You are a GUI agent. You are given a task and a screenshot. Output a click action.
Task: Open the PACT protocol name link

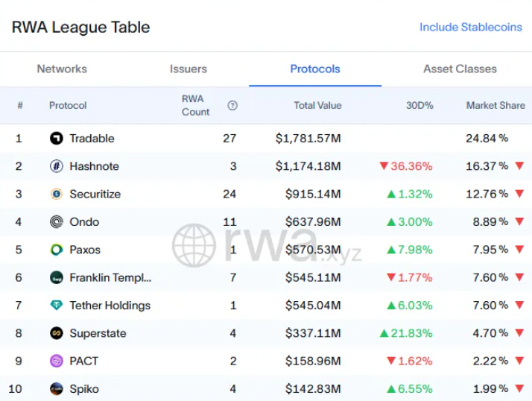(x=83, y=361)
